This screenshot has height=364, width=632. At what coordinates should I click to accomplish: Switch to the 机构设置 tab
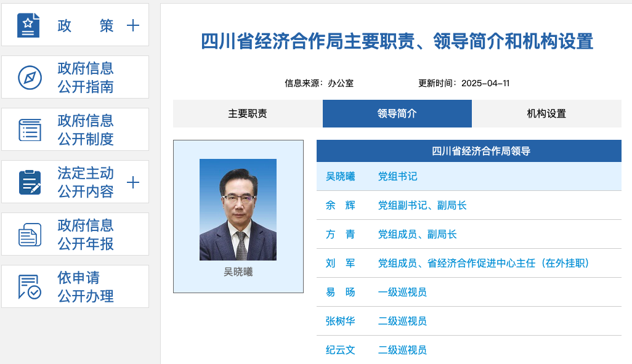(x=546, y=113)
